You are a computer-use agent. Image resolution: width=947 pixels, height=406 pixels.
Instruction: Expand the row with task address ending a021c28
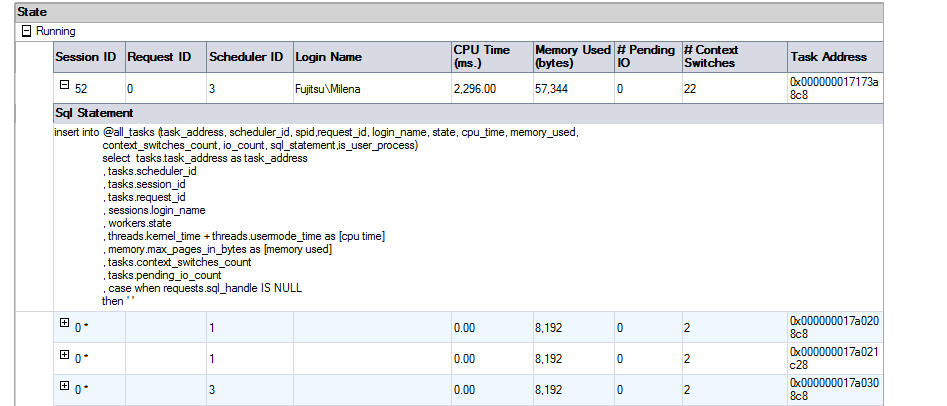[x=65, y=356]
